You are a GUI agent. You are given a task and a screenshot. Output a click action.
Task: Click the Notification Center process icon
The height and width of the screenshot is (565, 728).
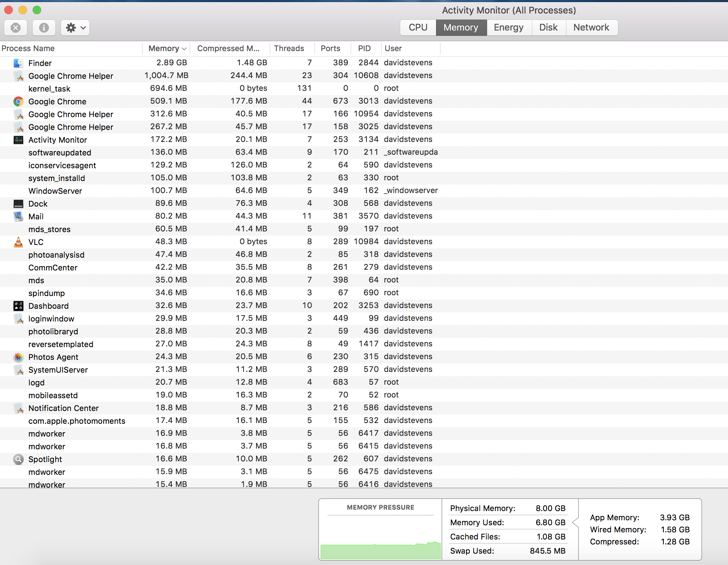coord(18,408)
